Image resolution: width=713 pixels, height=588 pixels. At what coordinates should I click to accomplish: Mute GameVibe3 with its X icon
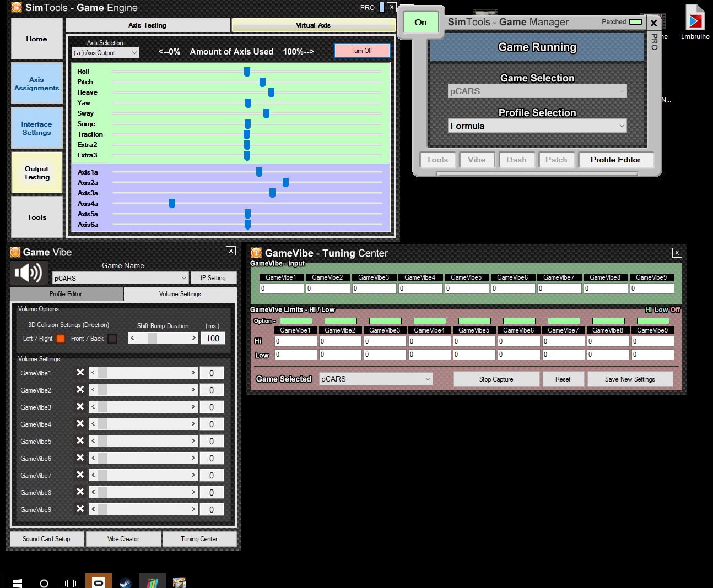point(80,407)
